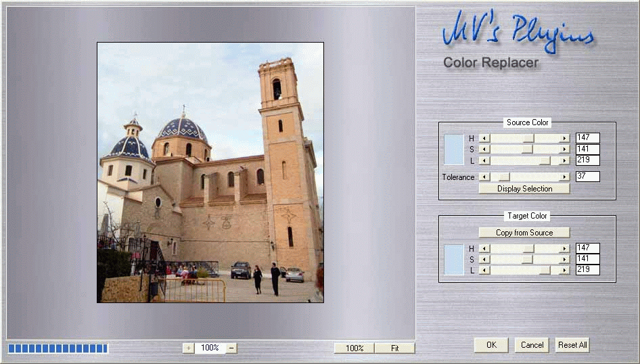This screenshot has height=364, width=640.
Task: Click the Target Color H value field
Action: tap(588, 248)
